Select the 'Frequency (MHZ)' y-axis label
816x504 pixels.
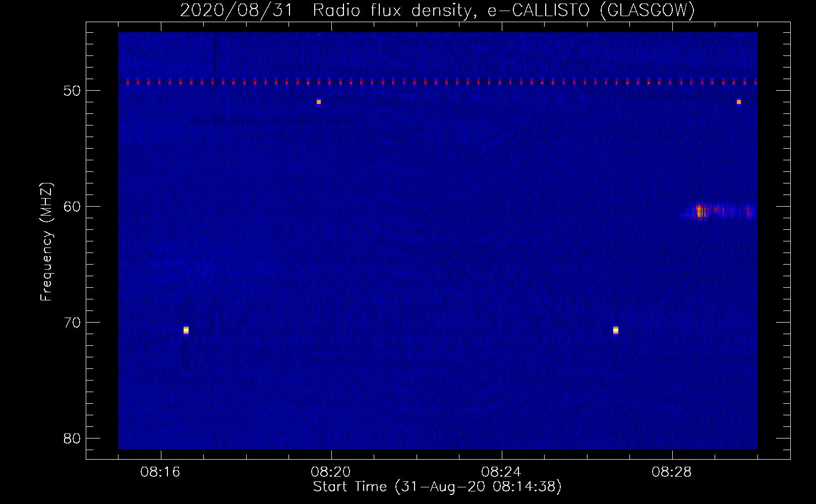click(46, 242)
